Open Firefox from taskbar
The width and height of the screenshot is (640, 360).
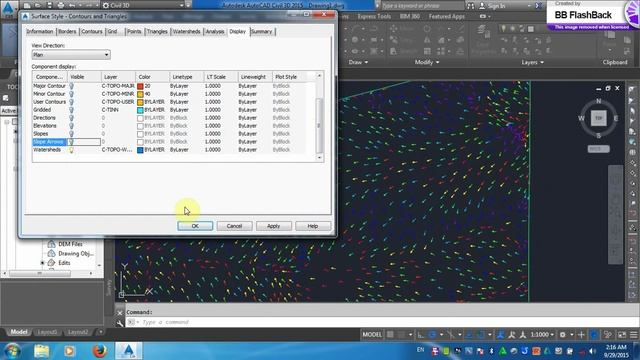pyautogui.click(x=99, y=351)
